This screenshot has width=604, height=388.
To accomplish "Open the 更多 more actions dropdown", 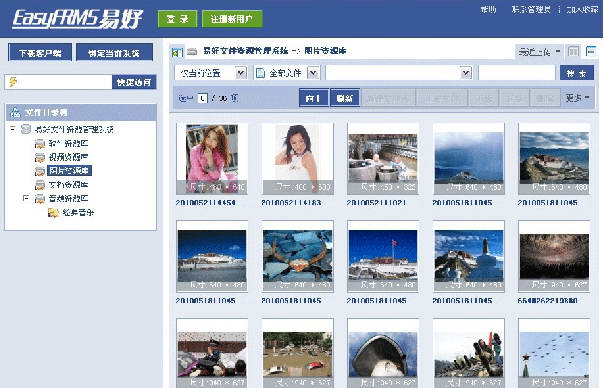I will 577,98.
